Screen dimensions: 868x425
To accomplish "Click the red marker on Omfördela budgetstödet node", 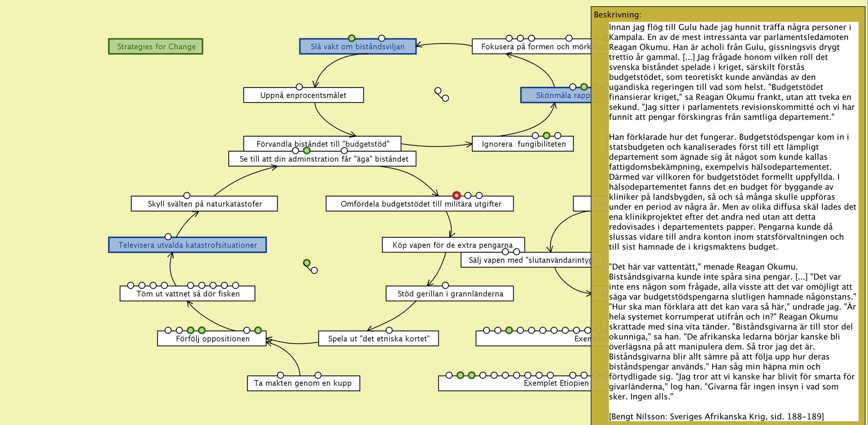I will 456,195.
